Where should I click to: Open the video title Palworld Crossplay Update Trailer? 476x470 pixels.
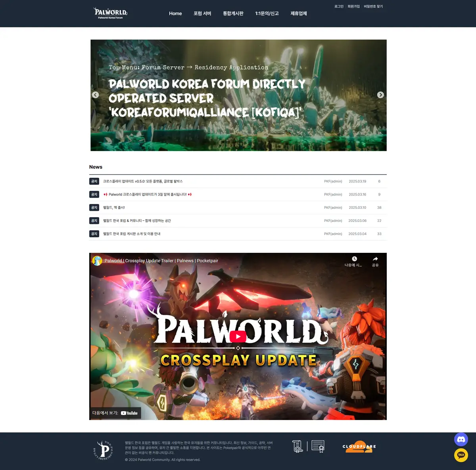click(161, 261)
